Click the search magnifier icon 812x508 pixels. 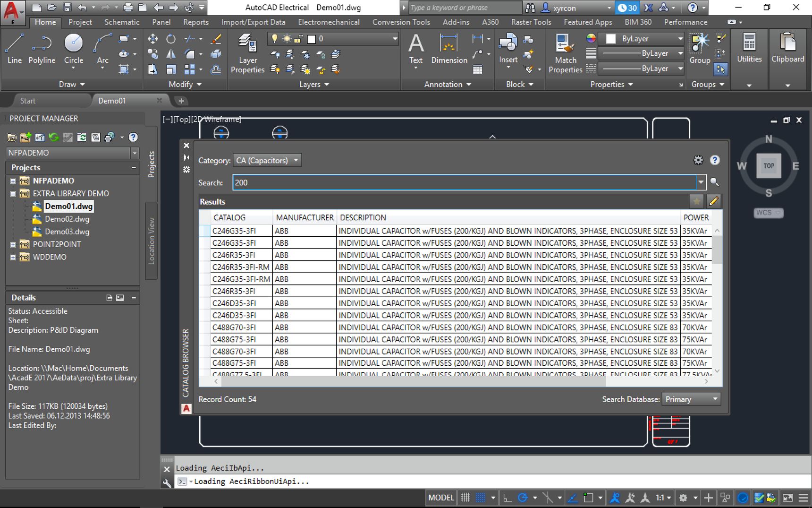coord(714,182)
